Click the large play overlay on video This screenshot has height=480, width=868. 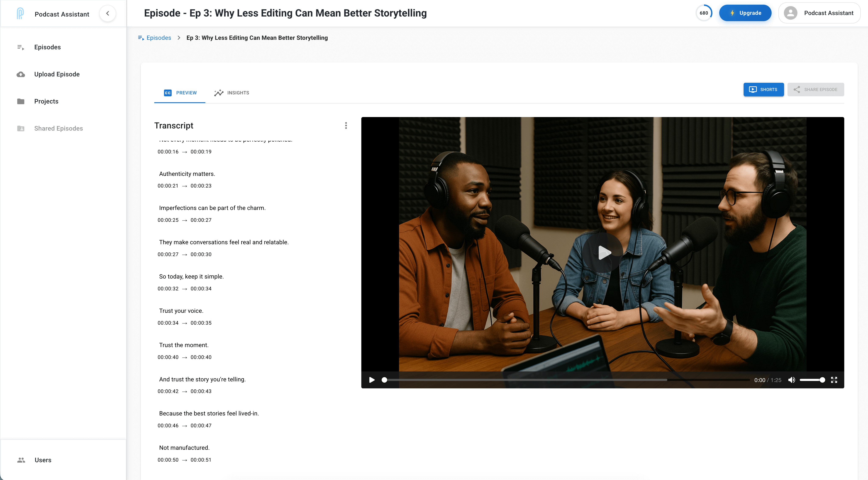click(x=603, y=252)
